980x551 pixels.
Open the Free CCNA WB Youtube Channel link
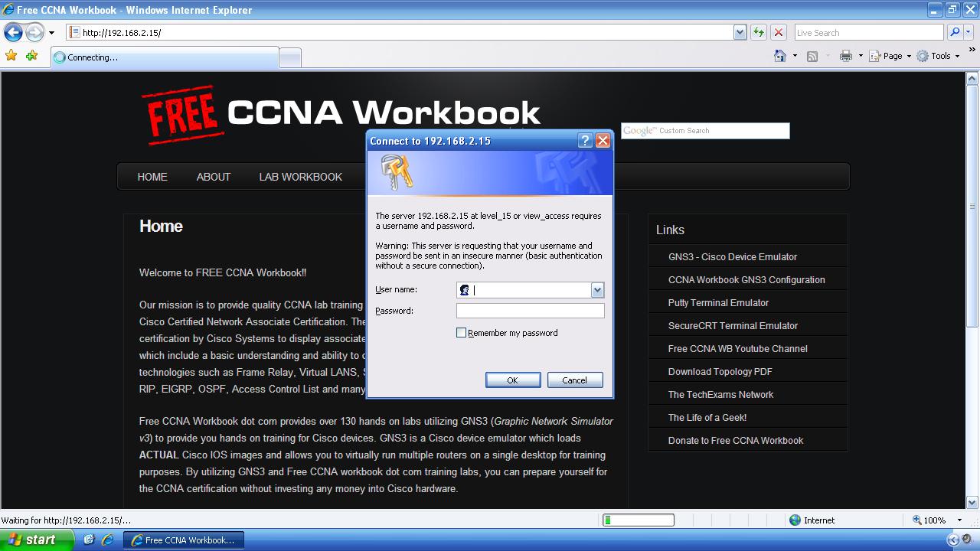(x=737, y=349)
